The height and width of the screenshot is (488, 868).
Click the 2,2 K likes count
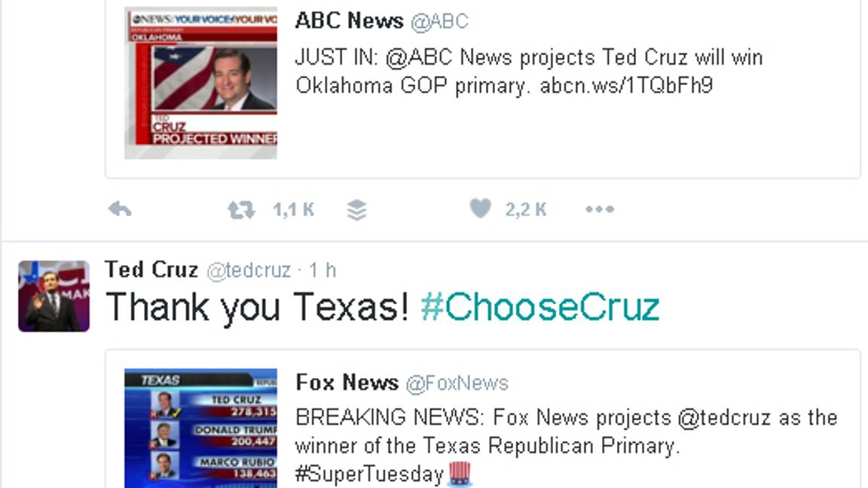(x=526, y=209)
